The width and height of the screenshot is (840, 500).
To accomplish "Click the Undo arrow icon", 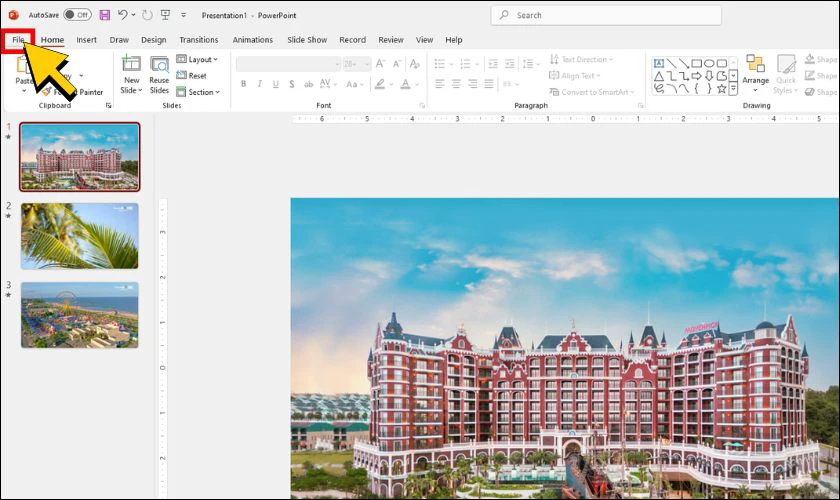I will tap(123, 15).
